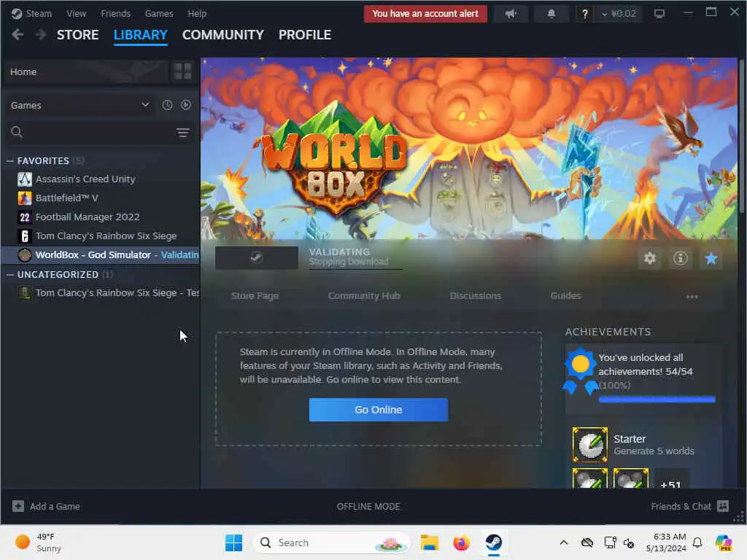This screenshot has height=560, width=747.
Task: Select Tom Clancy's Rainbow Six Siege favorite
Action: [101, 236]
